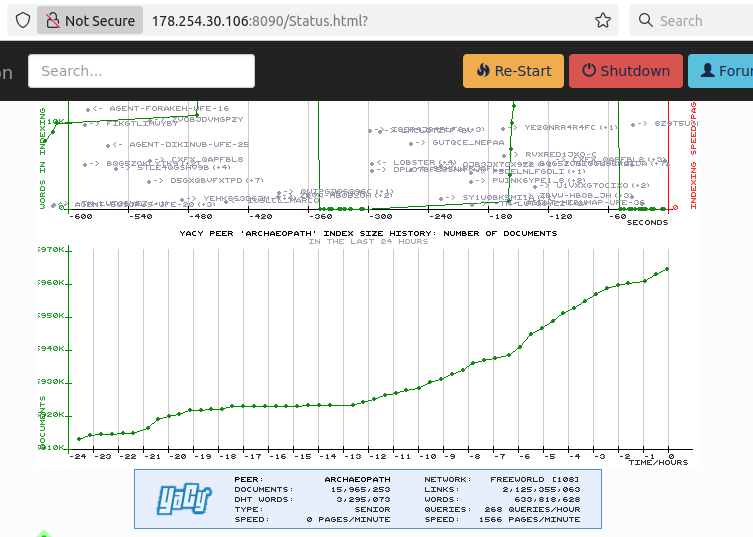The image size is (753, 537).
Task: Click links value 2,125,355,063
Action: [x=541, y=489]
